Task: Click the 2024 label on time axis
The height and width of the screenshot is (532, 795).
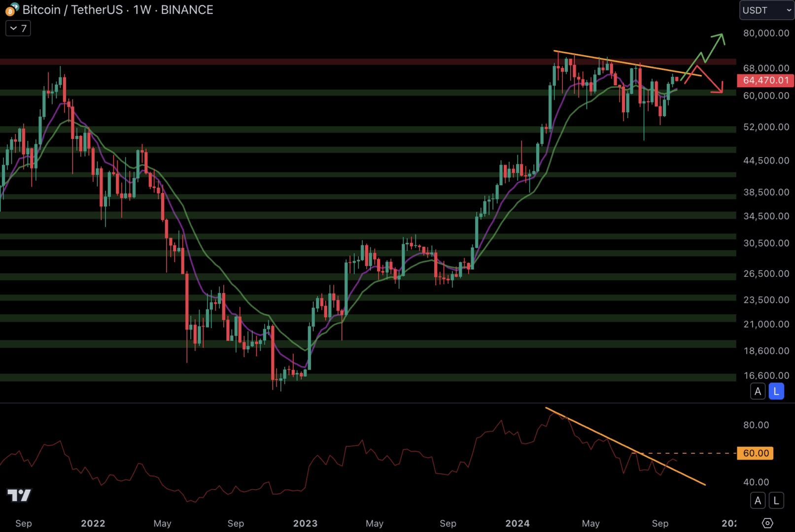Action: click(517, 523)
